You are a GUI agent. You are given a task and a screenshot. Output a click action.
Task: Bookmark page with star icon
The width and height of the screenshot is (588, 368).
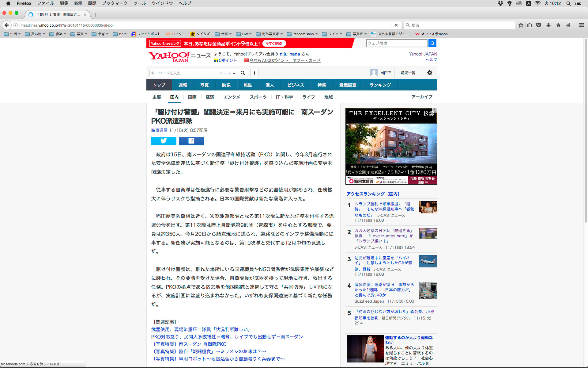tap(521, 25)
